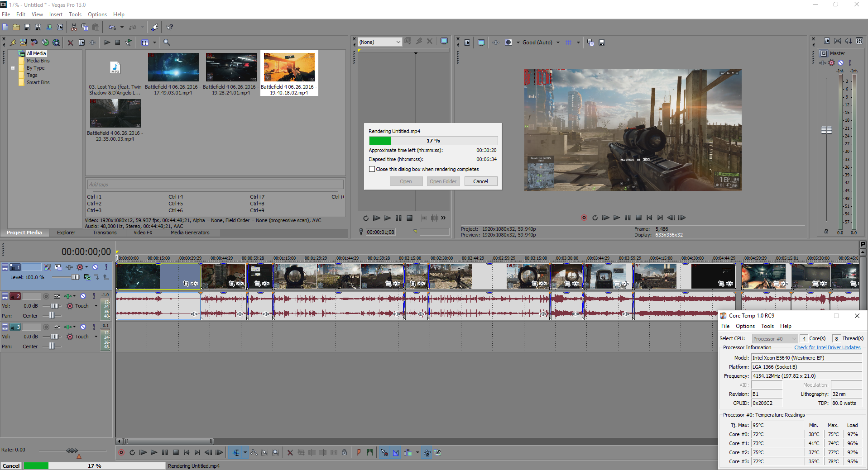868x470 pixels.
Task: Toggle Arm for Record on audio track 3
Action: (x=46, y=327)
